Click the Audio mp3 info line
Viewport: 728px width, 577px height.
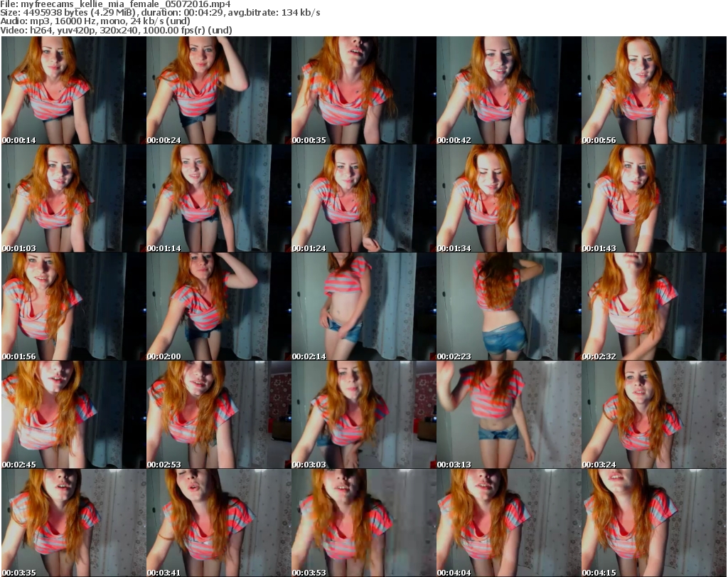(x=95, y=21)
